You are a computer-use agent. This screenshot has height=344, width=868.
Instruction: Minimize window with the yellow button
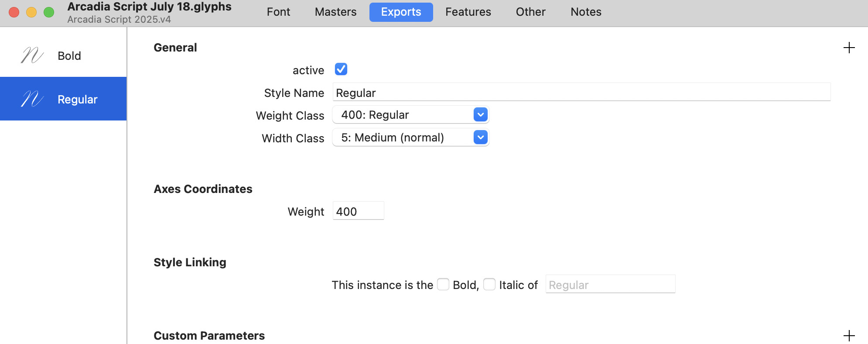pyautogui.click(x=31, y=12)
